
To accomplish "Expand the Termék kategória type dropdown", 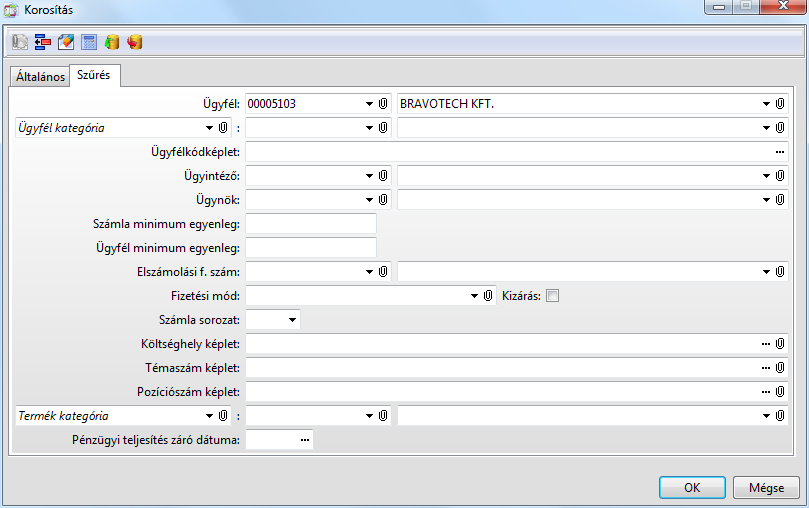I will (209, 416).
